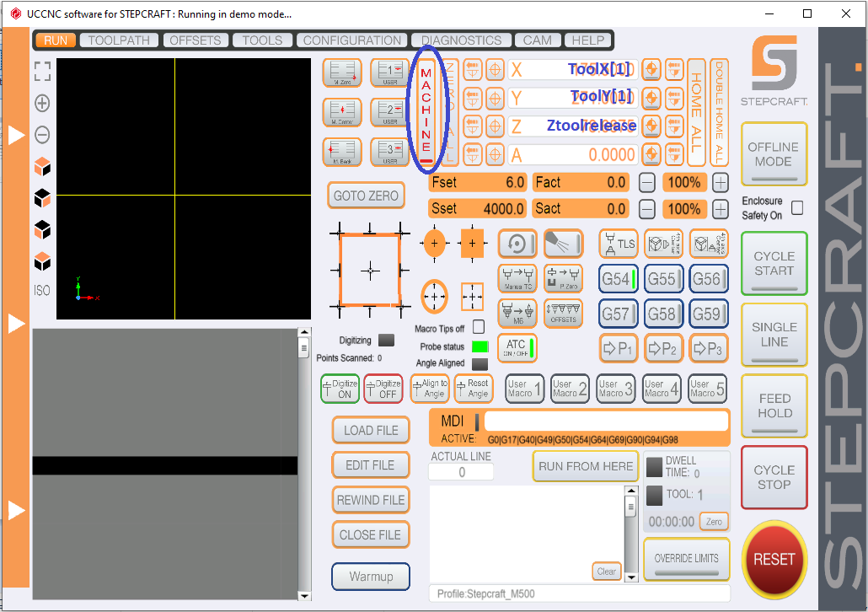This screenshot has width=868, height=612.
Task: Activate the G54 work offset
Action: (x=619, y=278)
